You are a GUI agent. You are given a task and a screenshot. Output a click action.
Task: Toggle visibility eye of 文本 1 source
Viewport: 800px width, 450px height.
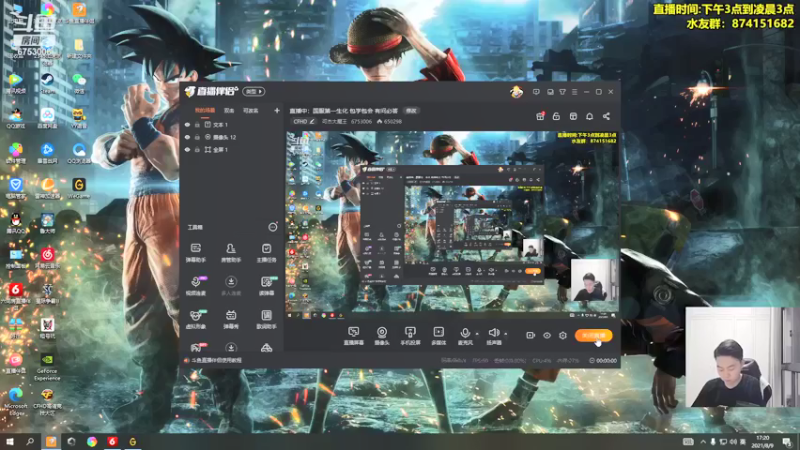[187, 124]
